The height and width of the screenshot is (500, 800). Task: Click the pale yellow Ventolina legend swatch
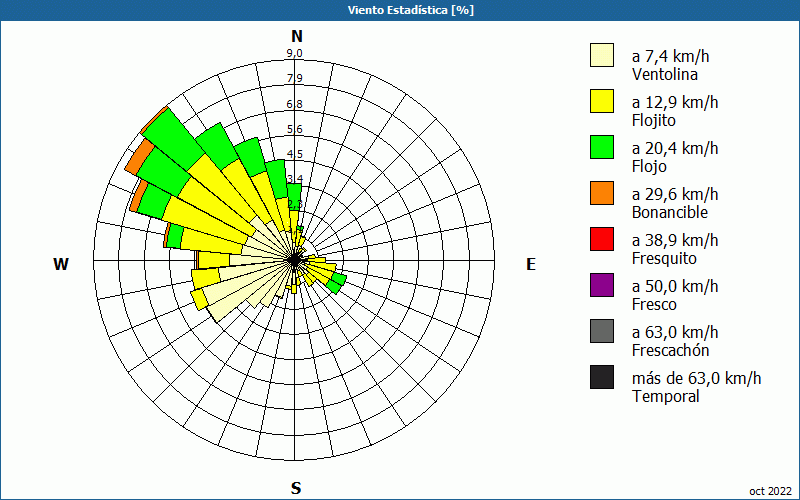click(x=602, y=55)
